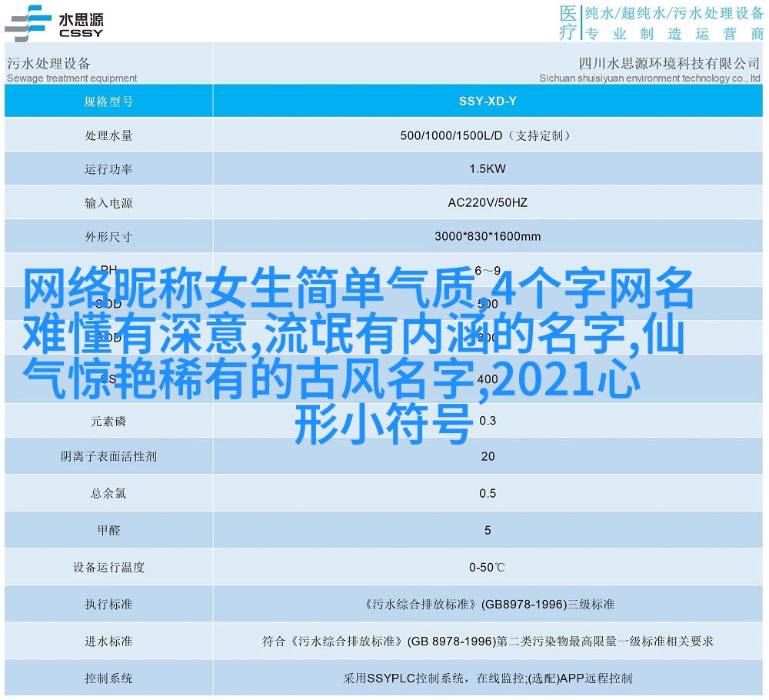The height and width of the screenshot is (700, 769).
Task: Select the 执行标准 row label
Action: coord(108,605)
